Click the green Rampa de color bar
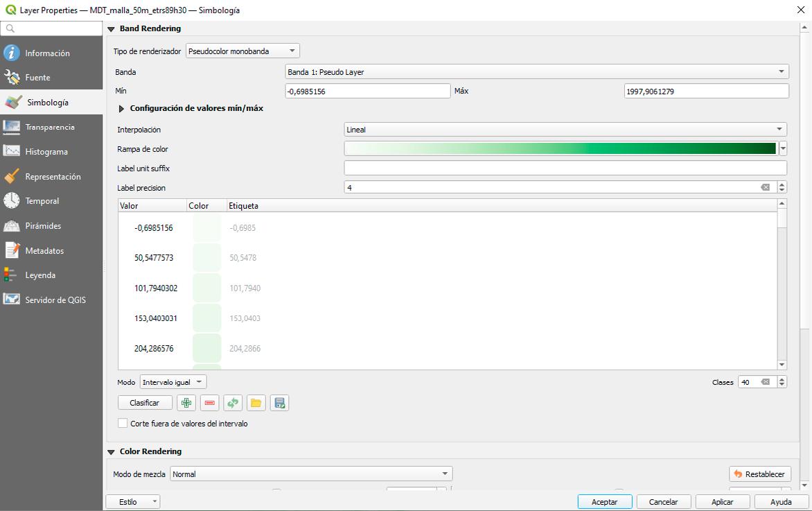 [x=561, y=149]
